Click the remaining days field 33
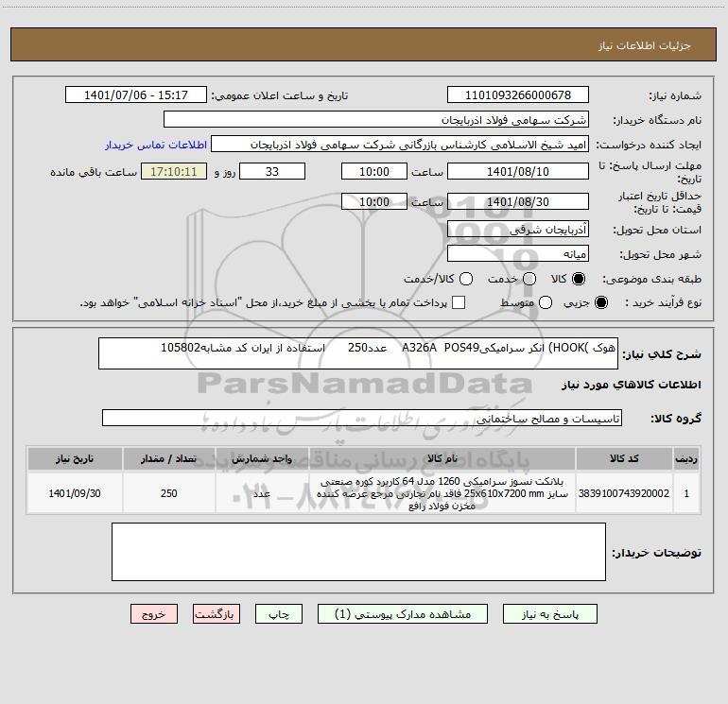The height and width of the screenshot is (704, 728). tap(272, 171)
